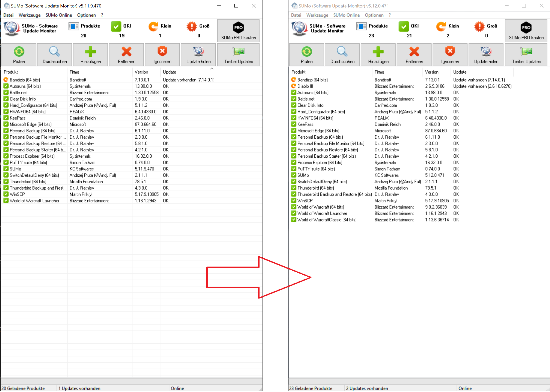
Task: Click SUMo PRO kaufen badge in left window
Action: click(238, 28)
